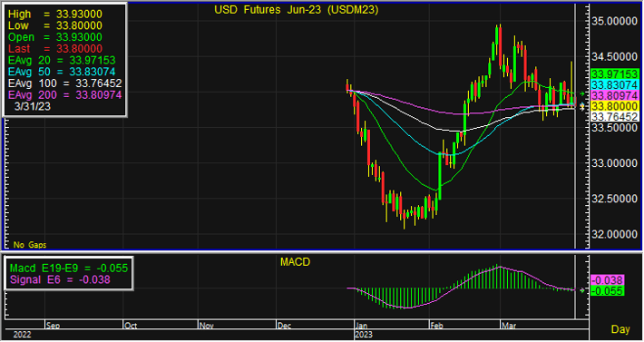This screenshot has width=644, height=342.
Task: Click the No Gaps label
Action: 30,245
